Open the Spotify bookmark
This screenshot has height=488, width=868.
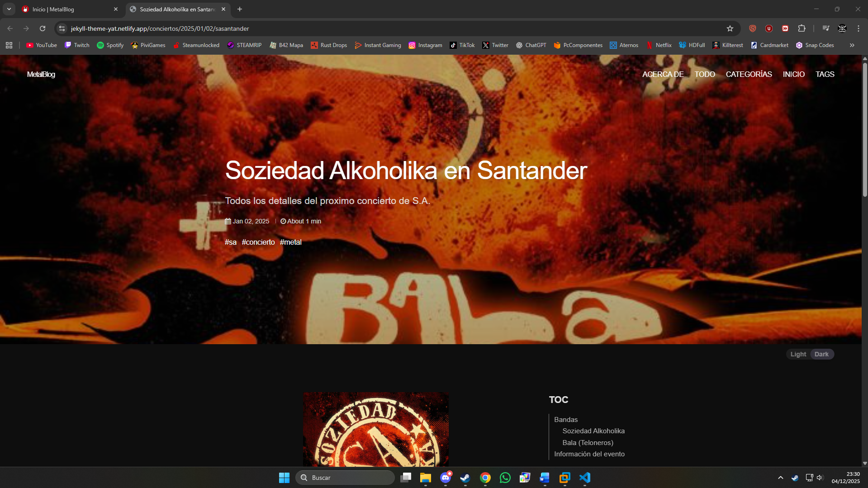(110, 45)
